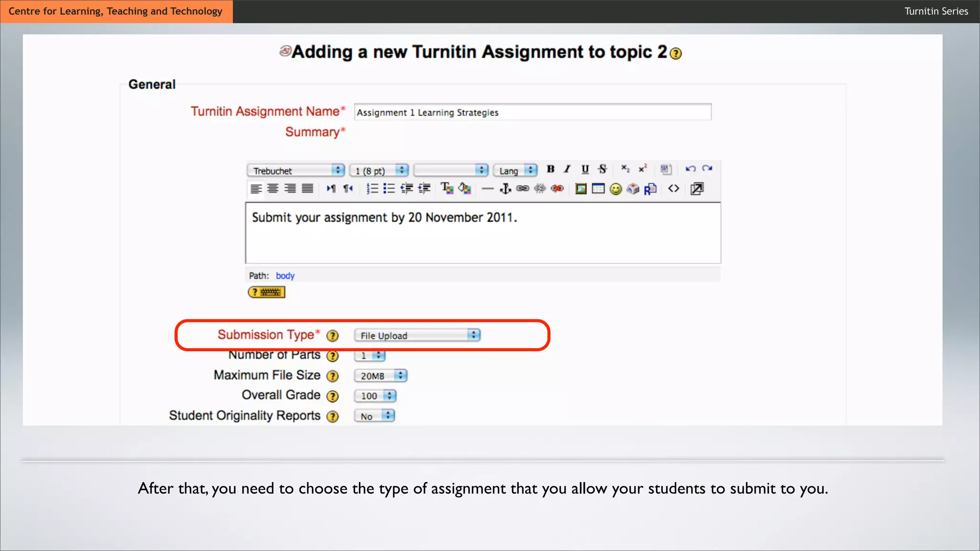Screen dimensions: 980x551
Task: Open the Trebuchet font family dropdown
Action: 296,171
